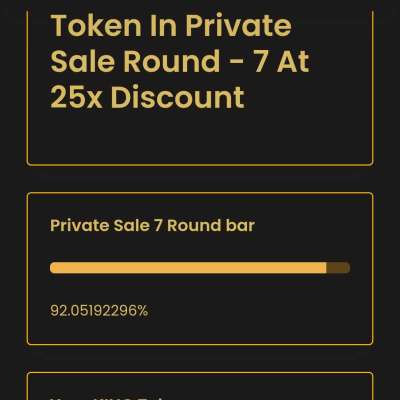Viewport: 400px width, 400px height.
Task: Click the number '7' in the headline
Action: pos(261,61)
